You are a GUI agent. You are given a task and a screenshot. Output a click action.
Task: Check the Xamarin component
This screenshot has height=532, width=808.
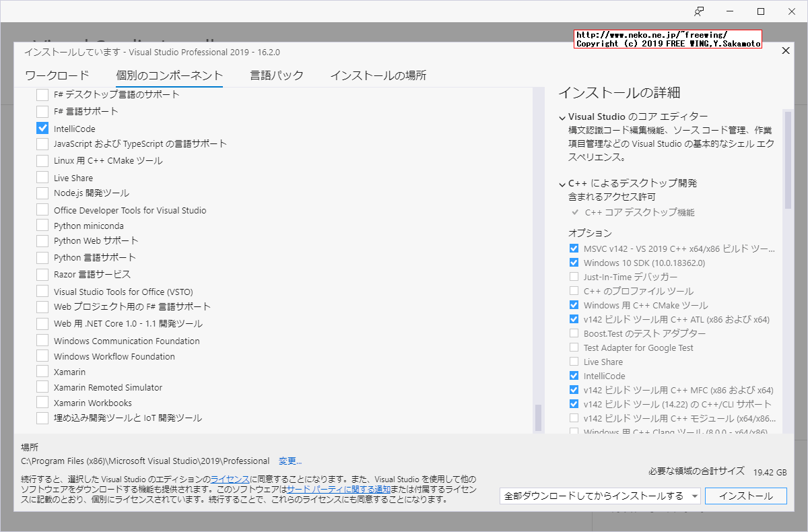pos(42,371)
